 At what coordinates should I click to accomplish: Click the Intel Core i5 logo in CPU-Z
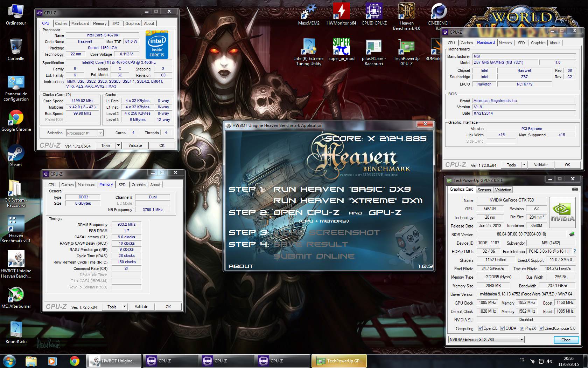(157, 45)
